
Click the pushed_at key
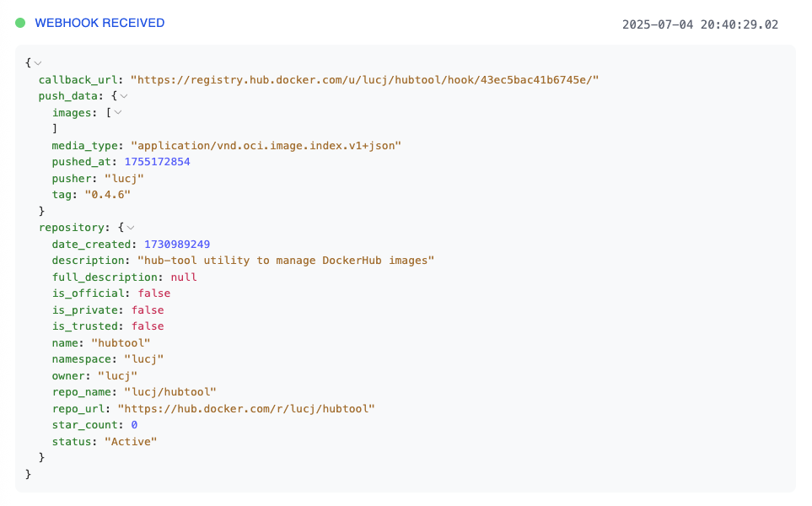81,162
